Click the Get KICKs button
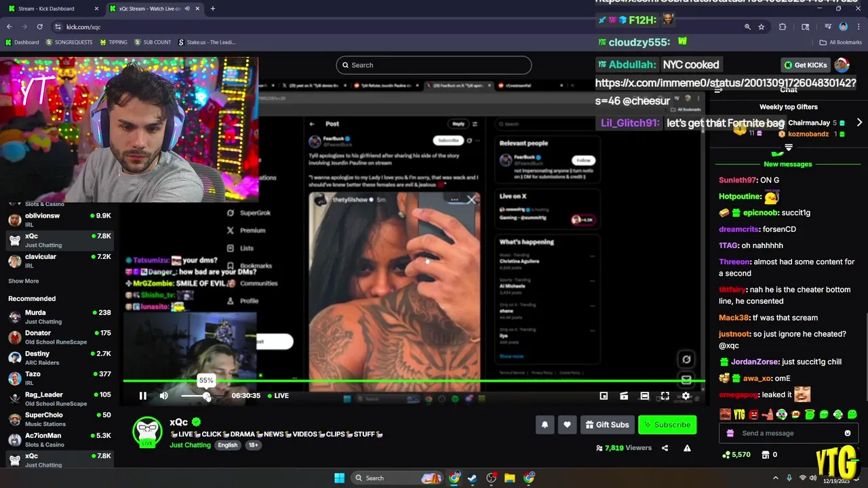The height and width of the screenshot is (488, 868). (x=806, y=65)
